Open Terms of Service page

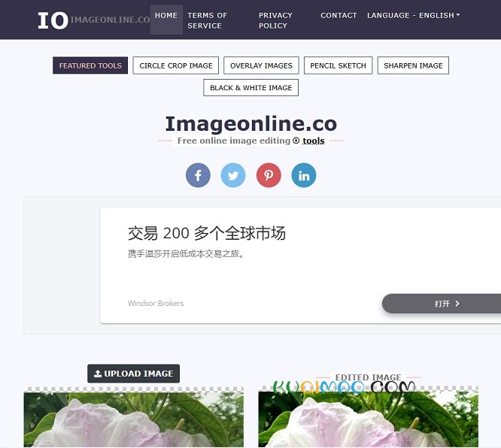tap(208, 20)
